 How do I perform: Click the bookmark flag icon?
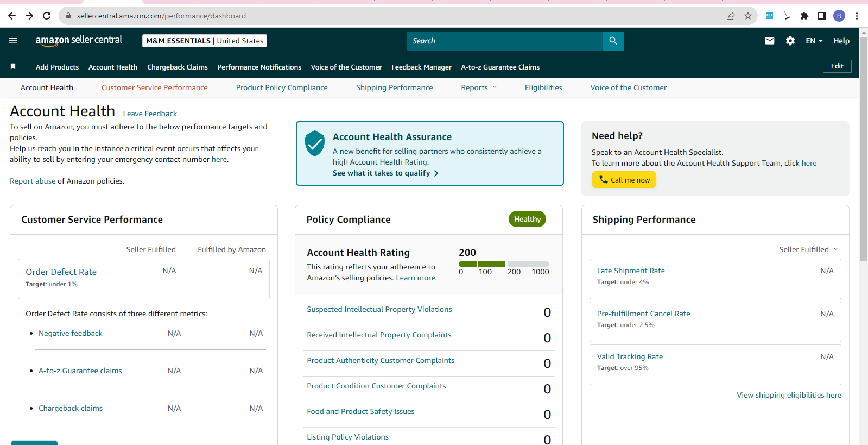tap(13, 66)
